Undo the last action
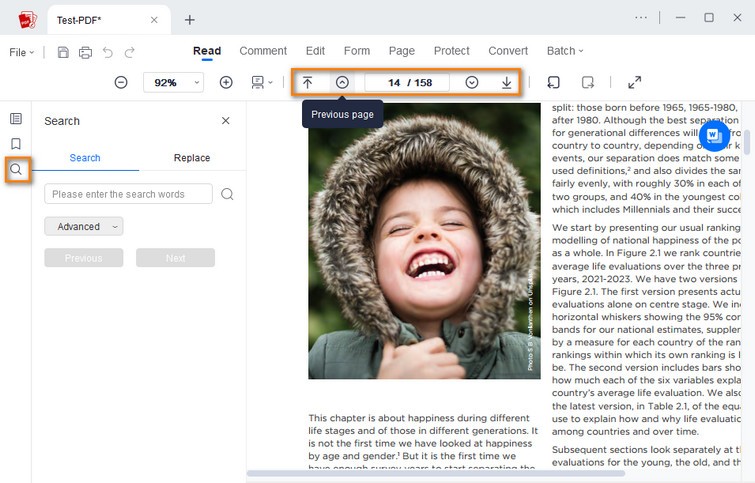 click(x=108, y=52)
